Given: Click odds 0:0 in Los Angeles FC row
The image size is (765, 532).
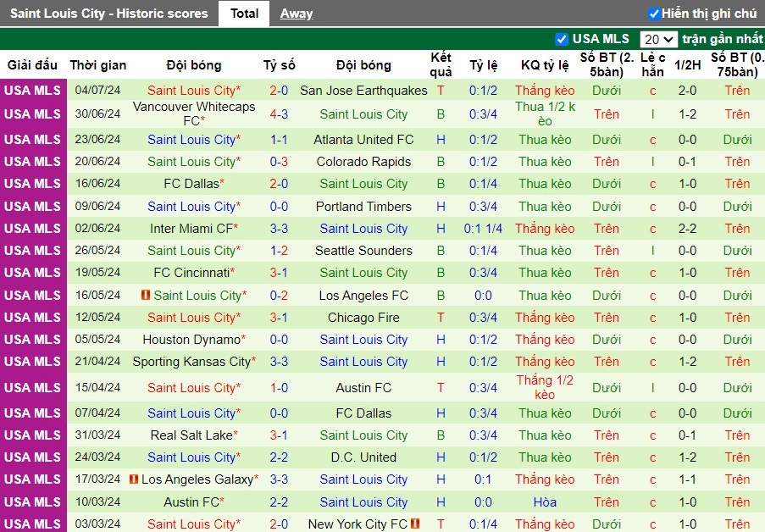Looking at the screenshot, I should pos(483,296).
